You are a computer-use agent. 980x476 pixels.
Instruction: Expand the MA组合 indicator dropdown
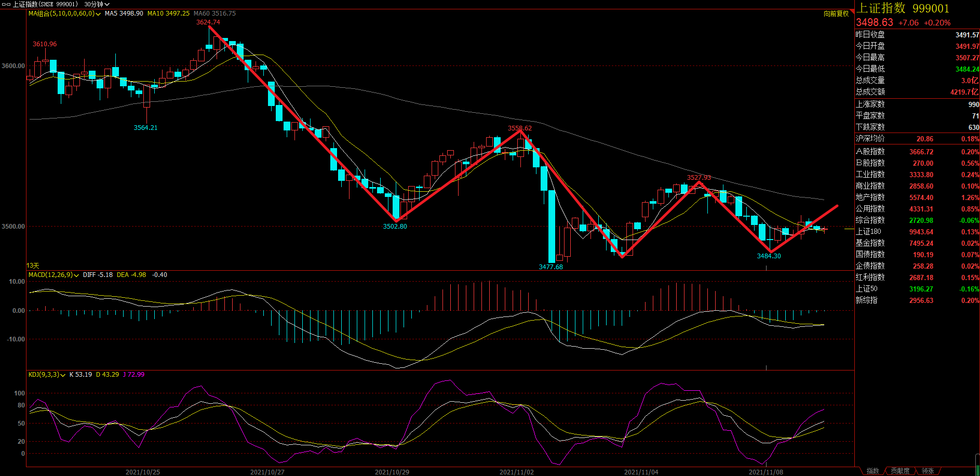tap(98, 14)
